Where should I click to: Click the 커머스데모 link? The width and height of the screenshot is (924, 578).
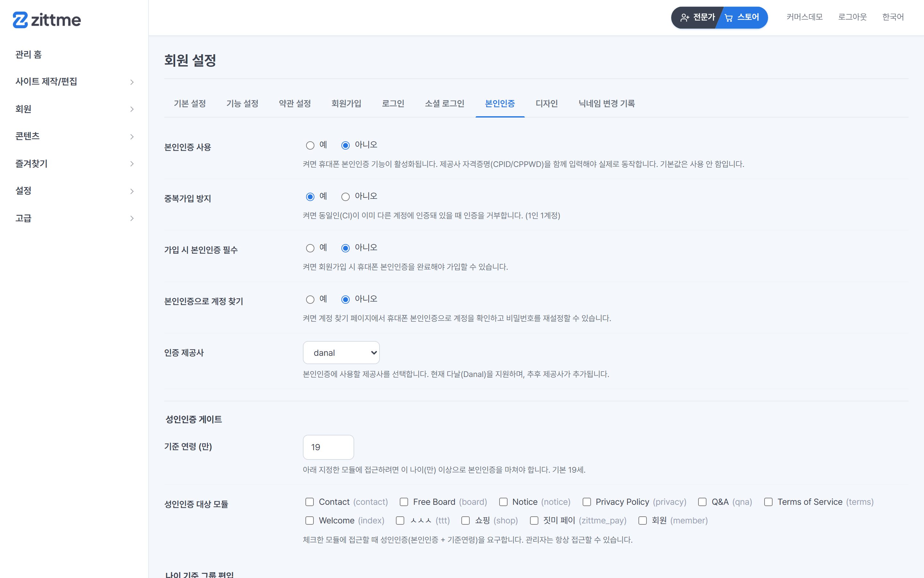click(x=805, y=17)
